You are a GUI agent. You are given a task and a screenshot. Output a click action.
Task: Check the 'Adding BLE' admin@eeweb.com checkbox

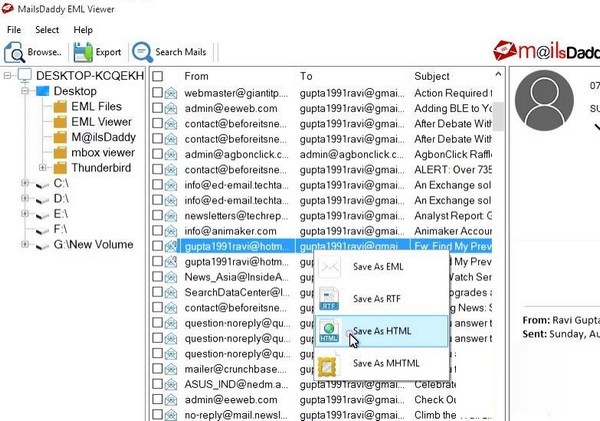(x=157, y=108)
